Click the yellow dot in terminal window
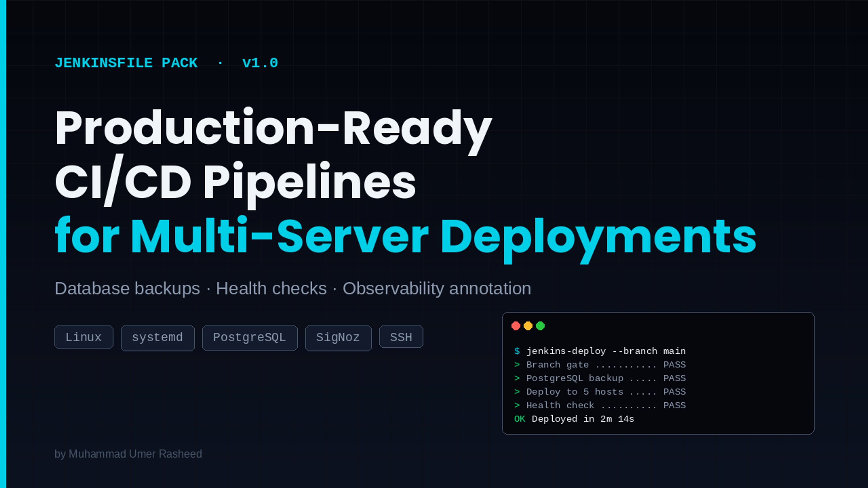This screenshot has height=488, width=868. point(528,326)
